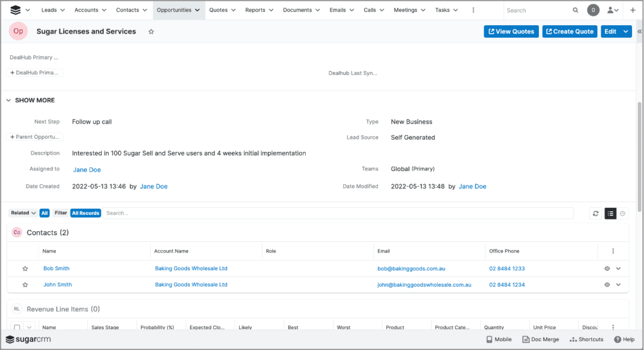Toggle the All related filter pill

coord(45,213)
